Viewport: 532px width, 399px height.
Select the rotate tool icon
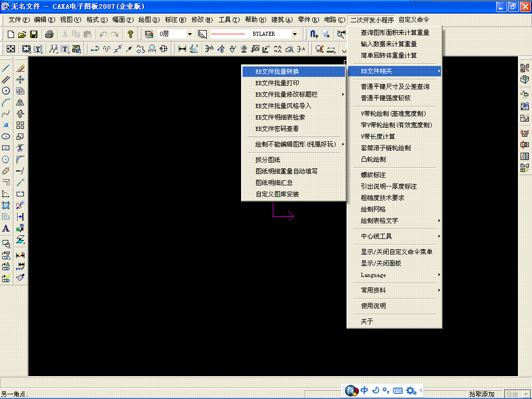click(20, 114)
